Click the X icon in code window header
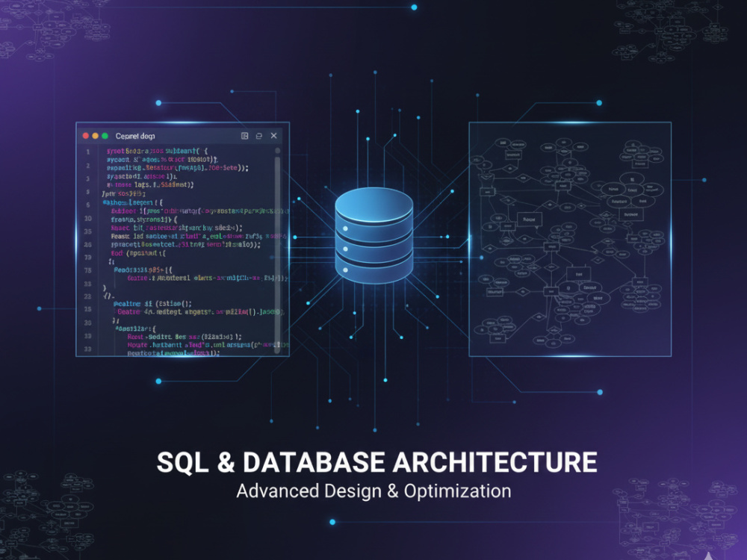Viewport: 747px width, 560px height. (x=274, y=136)
